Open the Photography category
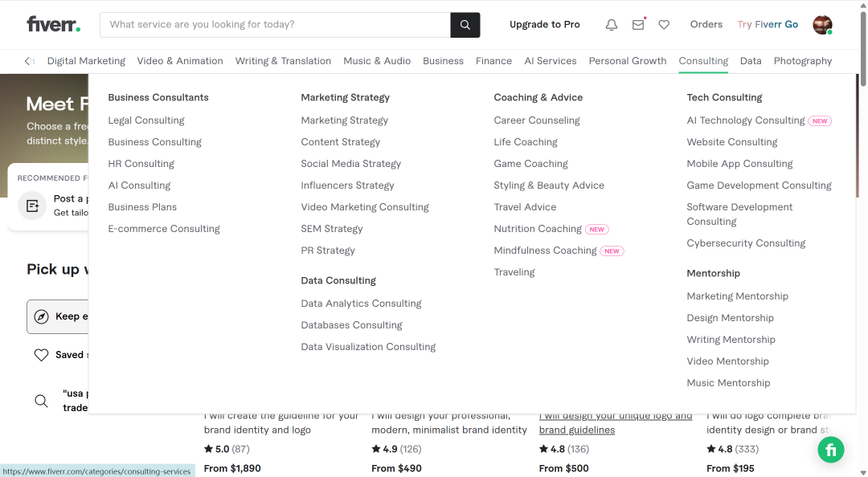The image size is (868, 477). tap(803, 61)
